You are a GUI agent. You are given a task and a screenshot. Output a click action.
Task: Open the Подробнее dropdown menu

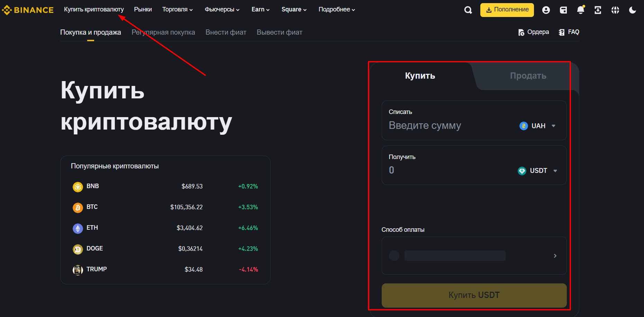pos(337,9)
